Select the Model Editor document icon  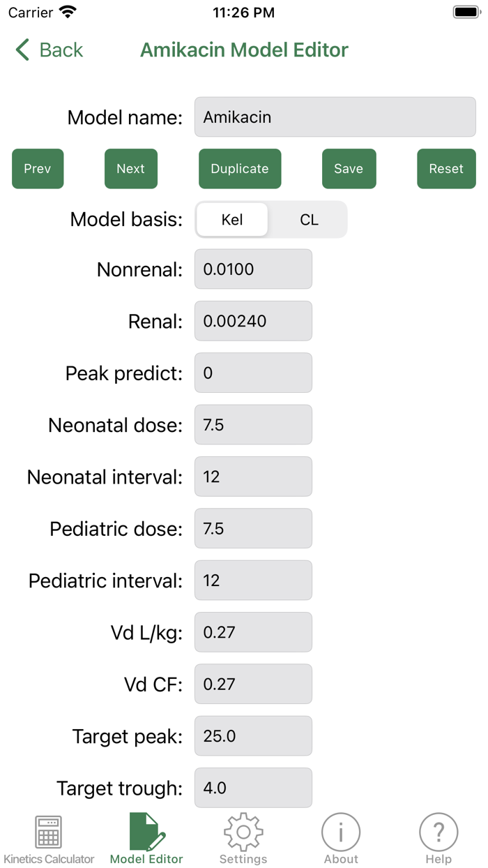146,832
